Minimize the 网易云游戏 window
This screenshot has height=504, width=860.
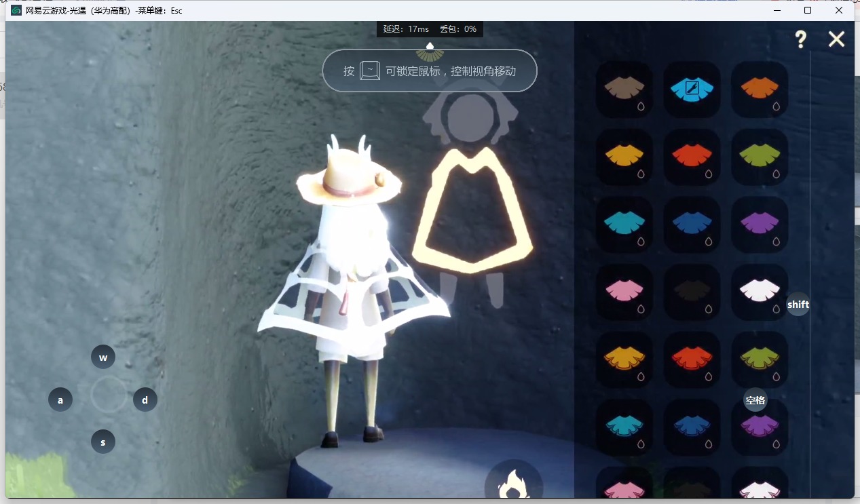coord(777,10)
